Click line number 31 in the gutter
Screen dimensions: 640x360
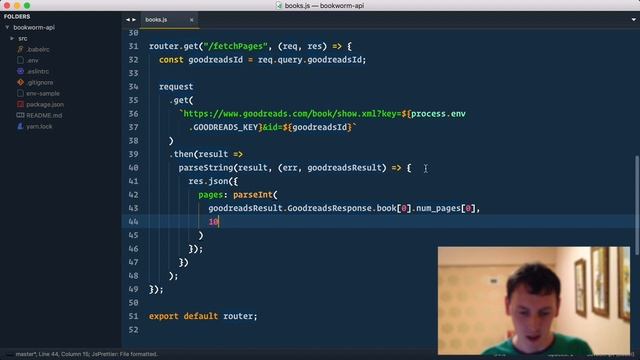tap(133, 46)
